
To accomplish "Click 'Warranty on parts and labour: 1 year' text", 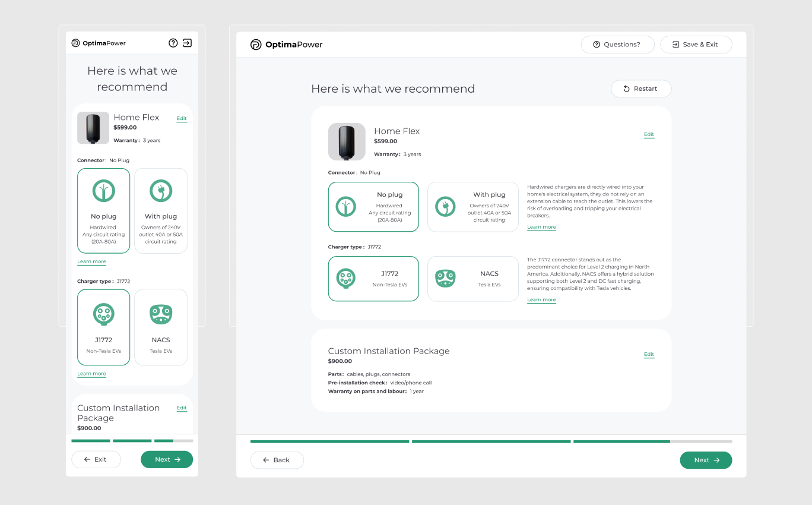I will [x=376, y=392].
